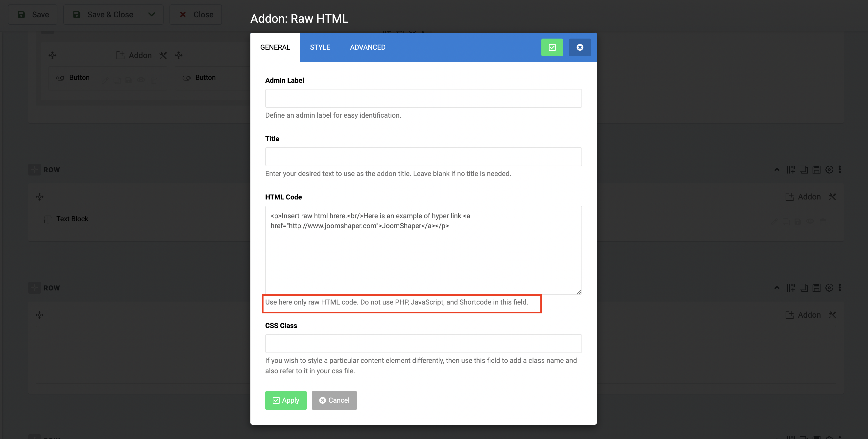Click column move handle above Text Block
Image resolution: width=868 pixels, height=439 pixels.
point(39,197)
